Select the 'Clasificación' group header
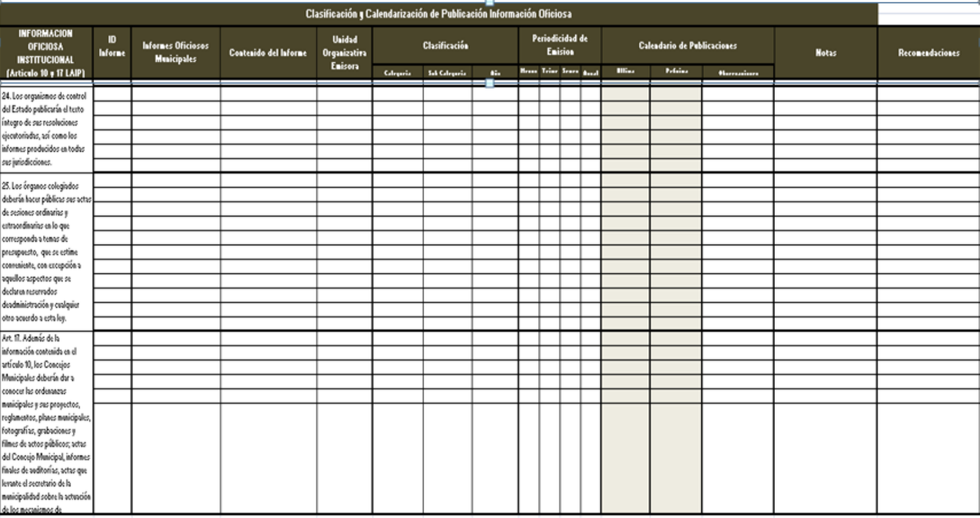 coord(445,45)
